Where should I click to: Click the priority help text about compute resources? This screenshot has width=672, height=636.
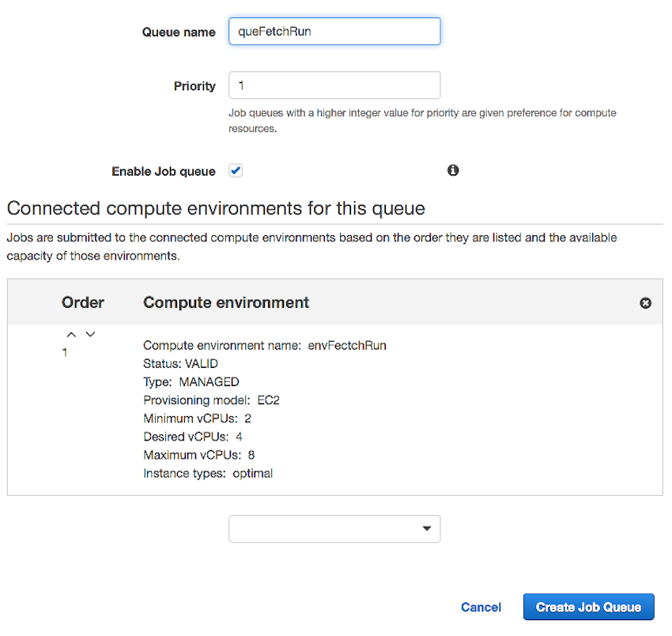pyautogui.click(x=422, y=120)
